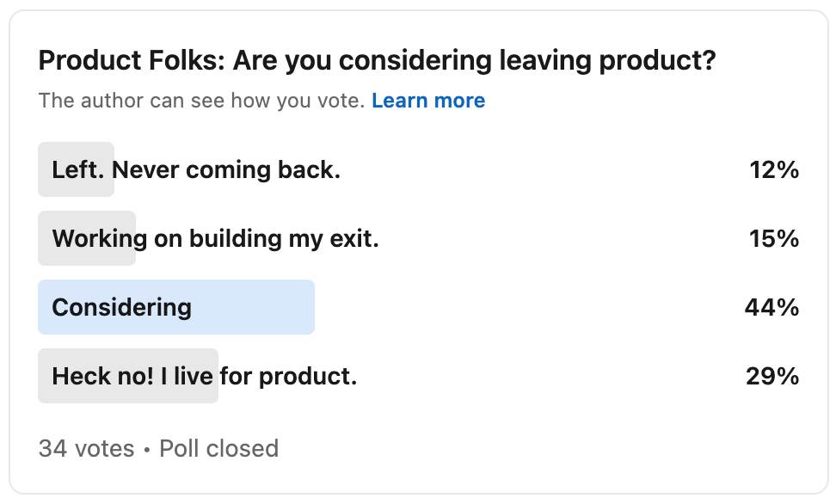Click the poll question title
This screenshot has width=836, height=504.
click(x=377, y=60)
